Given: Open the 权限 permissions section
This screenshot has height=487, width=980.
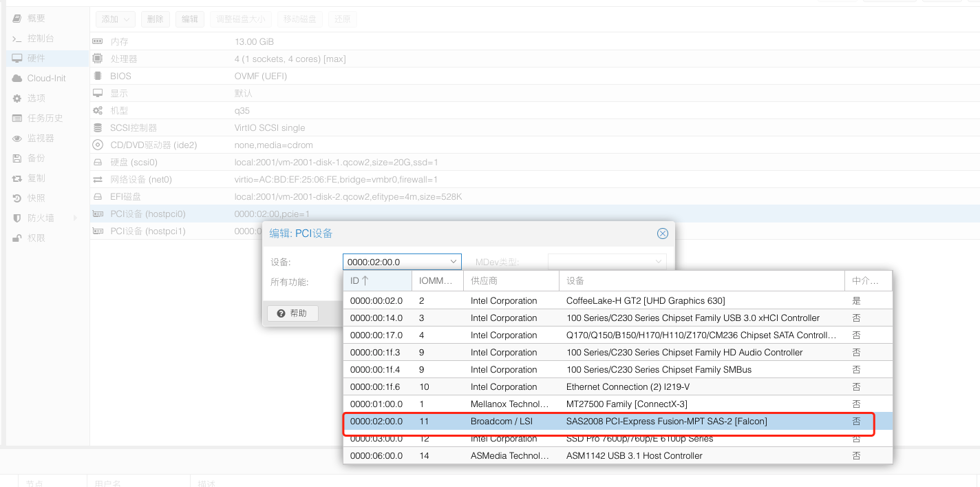Looking at the screenshot, I should pos(36,238).
